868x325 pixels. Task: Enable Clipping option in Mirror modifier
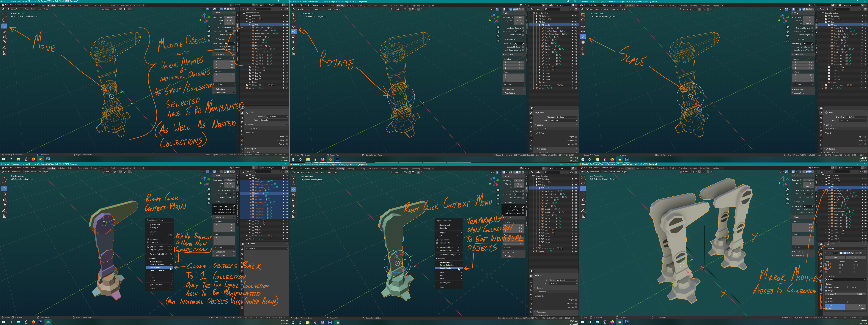click(848, 287)
